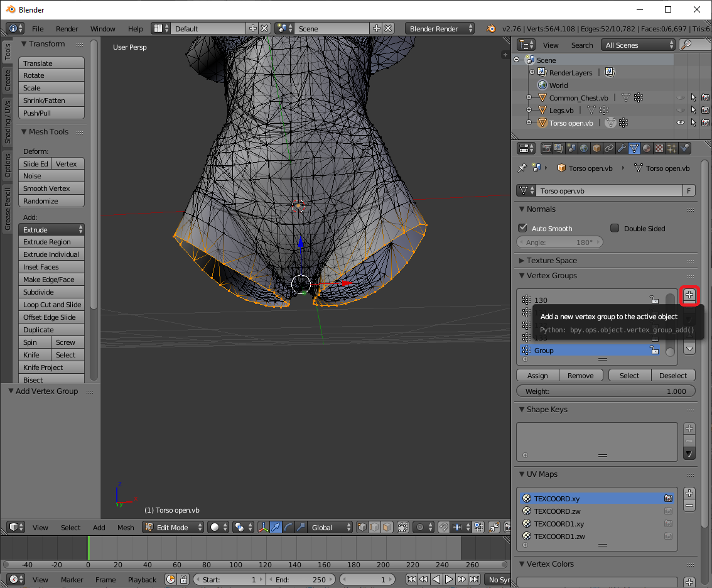This screenshot has height=588, width=712.
Task: Toggle limit selection to visible button
Action: click(402, 527)
